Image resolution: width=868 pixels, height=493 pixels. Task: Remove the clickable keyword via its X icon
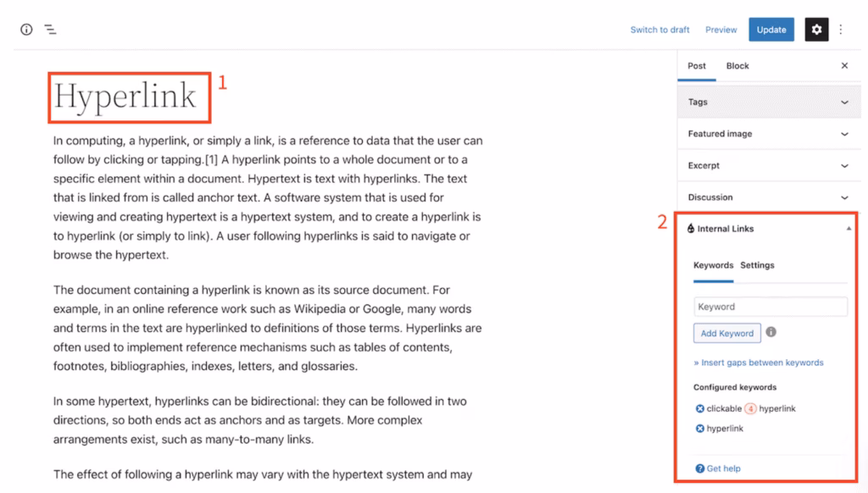[x=699, y=408]
